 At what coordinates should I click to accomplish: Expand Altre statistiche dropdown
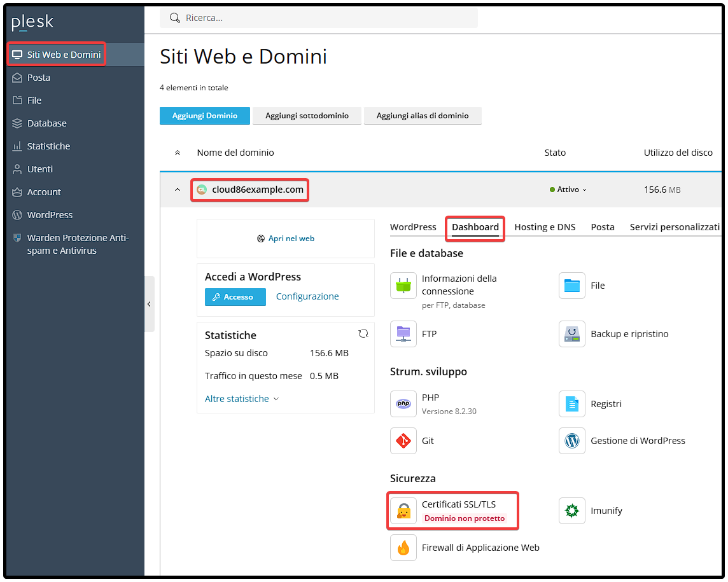pyautogui.click(x=241, y=399)
